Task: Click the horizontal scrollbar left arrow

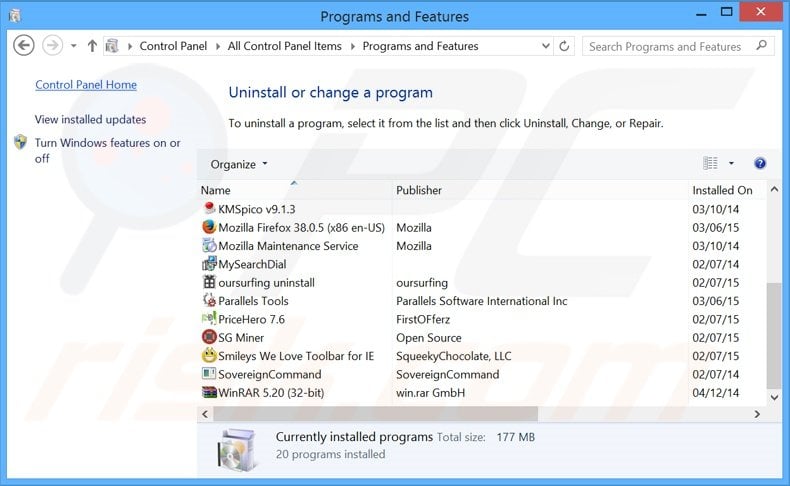Action: click(205, 414)
